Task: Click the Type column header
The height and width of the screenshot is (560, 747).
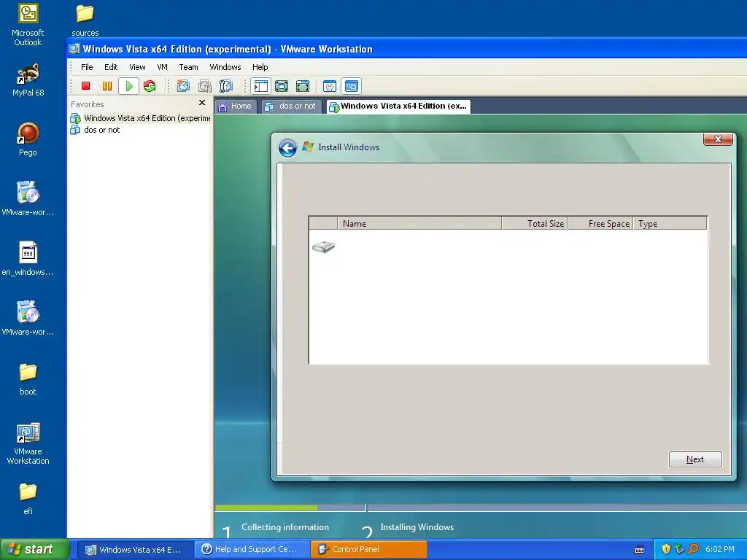Action: click(670, 223)
